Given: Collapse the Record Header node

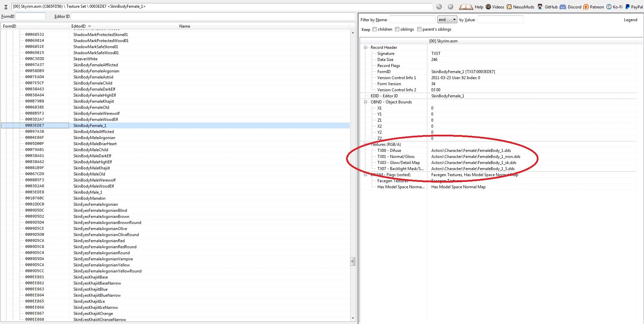Looking at the screenshot, I should [x=366, y=47].
